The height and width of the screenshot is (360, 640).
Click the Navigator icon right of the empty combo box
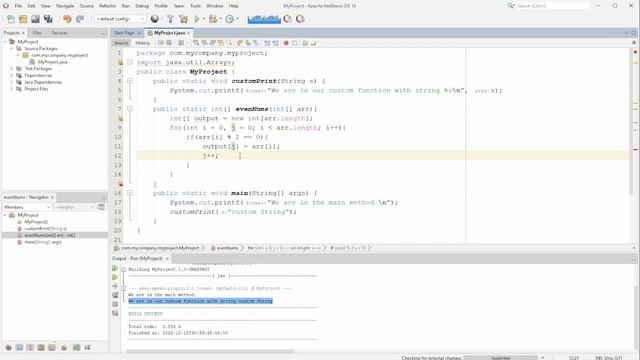(101, 207)
